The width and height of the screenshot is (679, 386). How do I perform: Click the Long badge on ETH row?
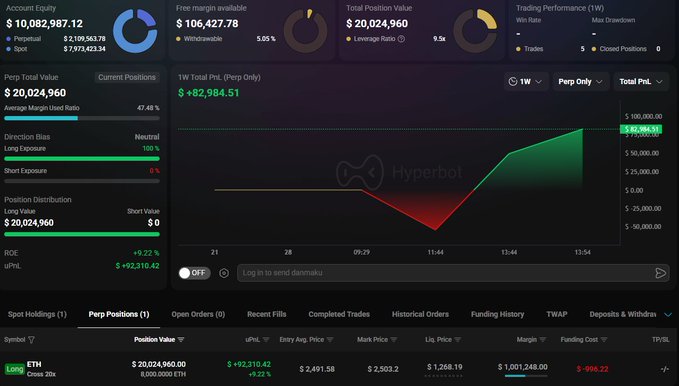tap(14, 369)
